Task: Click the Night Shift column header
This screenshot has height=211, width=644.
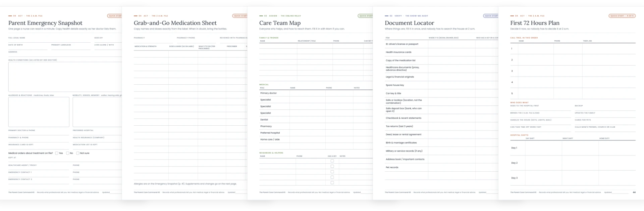Action: (568, 138)
